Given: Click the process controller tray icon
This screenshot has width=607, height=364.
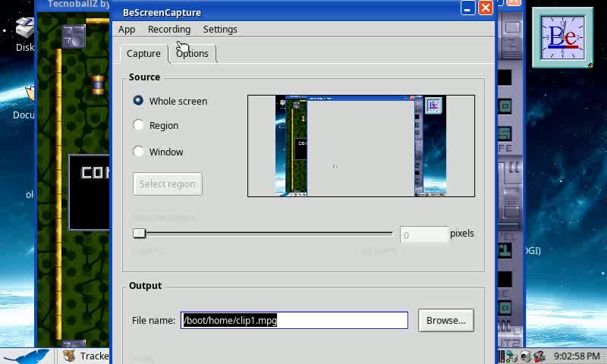Looking at the screenshot, I should click(502, 356).
